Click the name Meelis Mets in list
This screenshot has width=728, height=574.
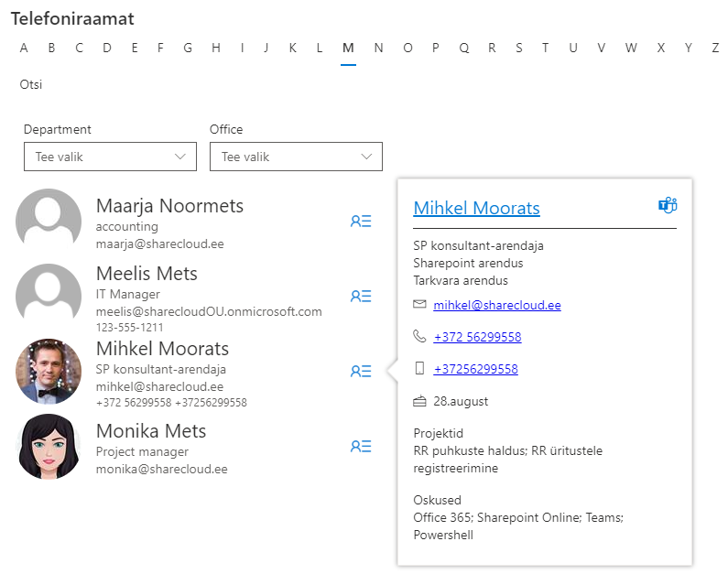147,274
